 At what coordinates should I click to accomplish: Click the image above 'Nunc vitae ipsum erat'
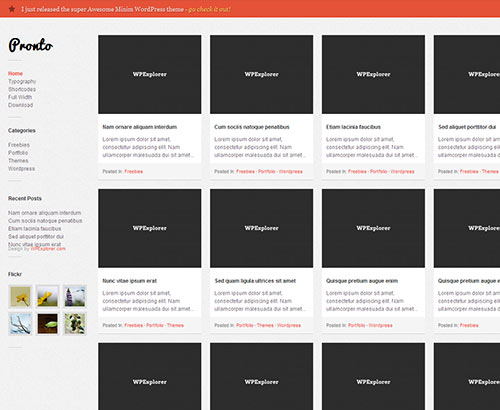(x=150, y=228)
